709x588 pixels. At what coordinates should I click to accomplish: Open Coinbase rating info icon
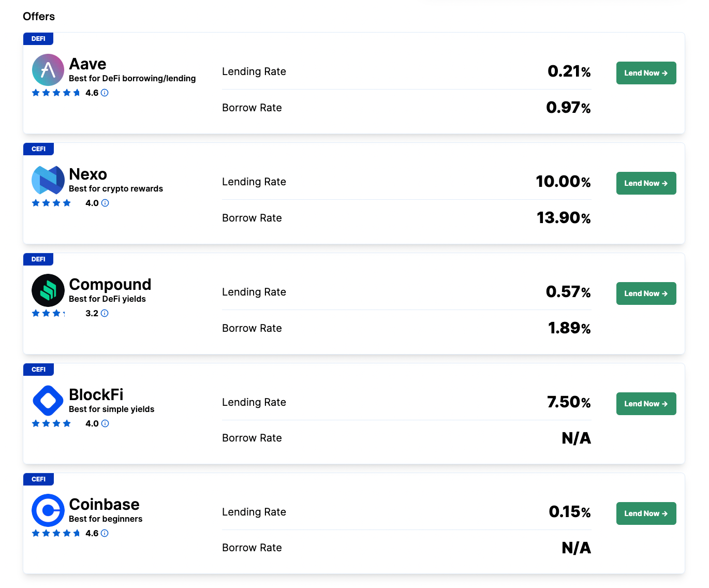pos(105,533)
